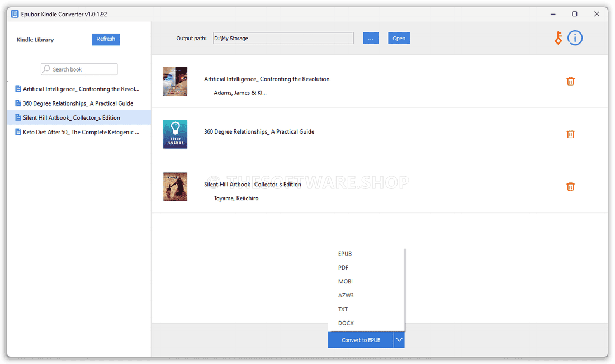Viewport: 615px width, 364px height.
Task: Maximize the Epubor Kindle Converter window
Action: 575,14
